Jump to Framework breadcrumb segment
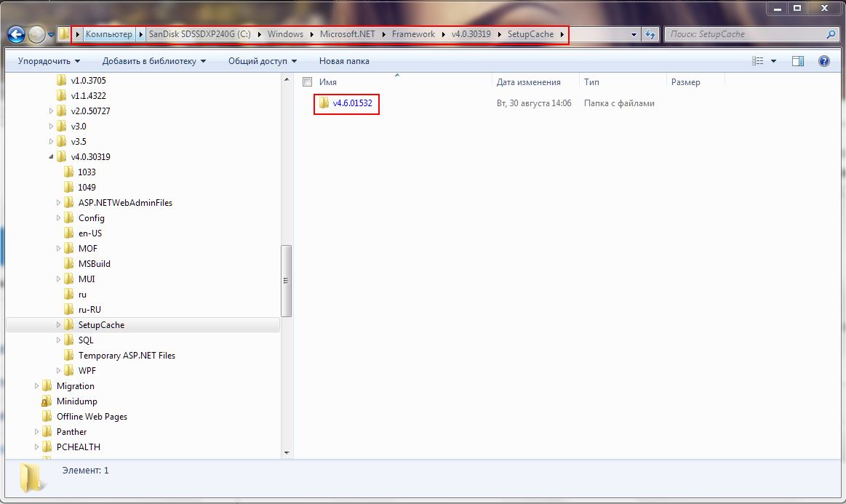Image resolution: width=846 pixels, height=504 pixels. click(x=413, y=34)
